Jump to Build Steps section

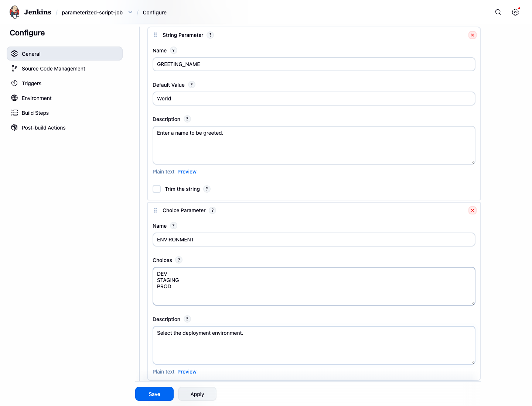tap(65, 113)
